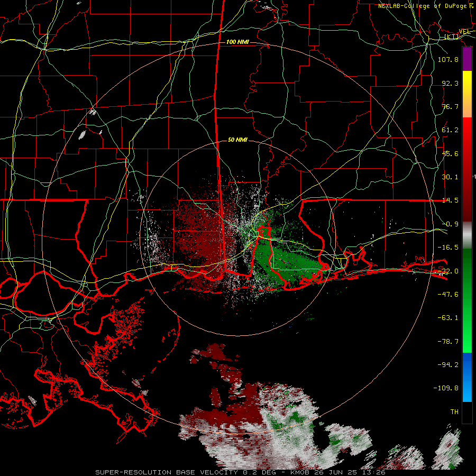Click the -109.8 velocity scale value

446,388
